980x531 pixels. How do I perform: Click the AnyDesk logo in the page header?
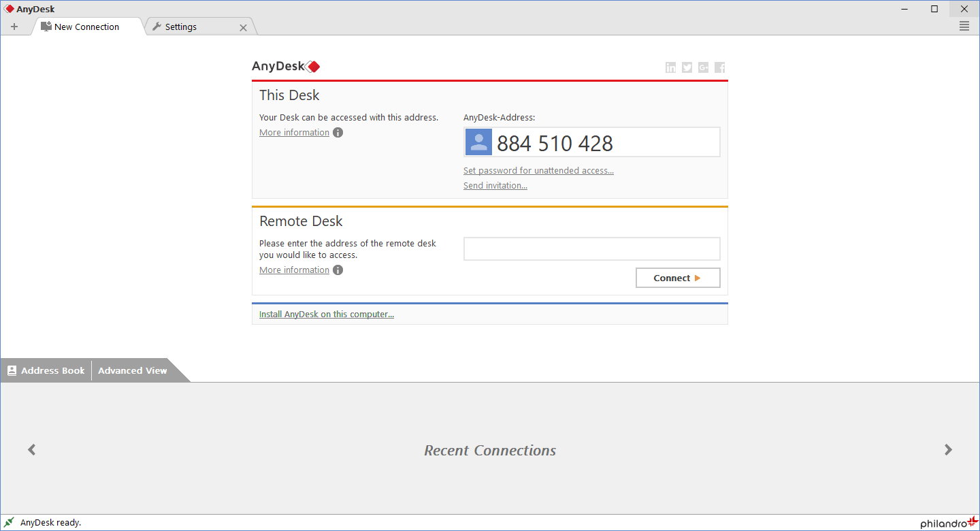click(x=286, y=66)
